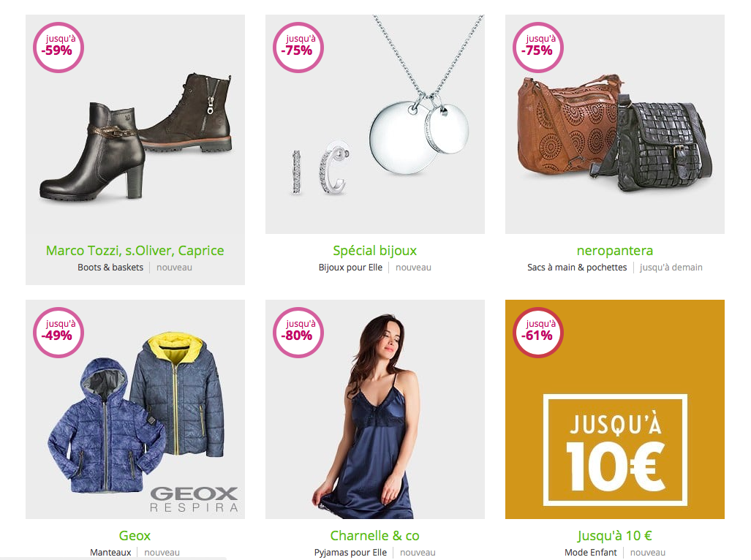Click the -80% badge on Charnelle tile
This screenshot has width=751, height=560.
(x=298, y=333)
